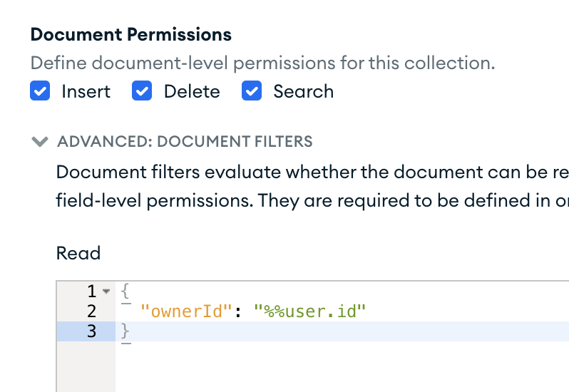Click the Read filter label
Screen dimensions: 569x392
tap(78, 253)
